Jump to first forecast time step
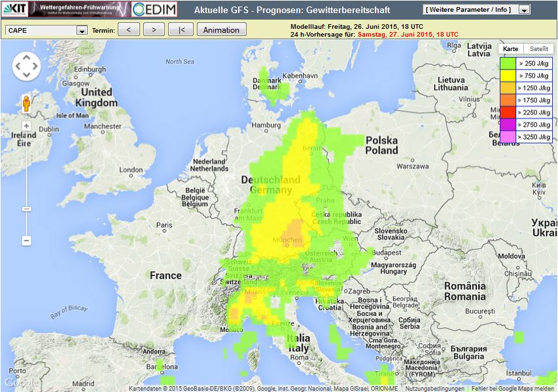The height and width of the screenshot is (392, 558). [x=181, y=29]
